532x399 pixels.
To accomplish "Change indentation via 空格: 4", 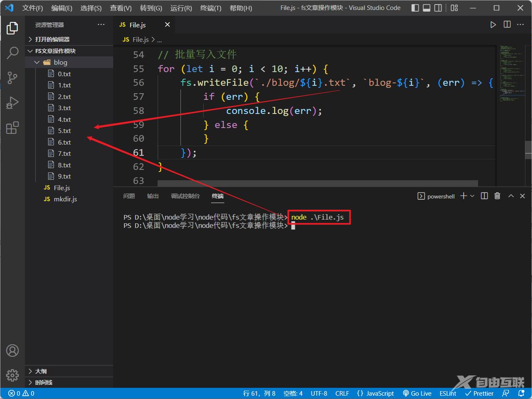I will [293, 394].
